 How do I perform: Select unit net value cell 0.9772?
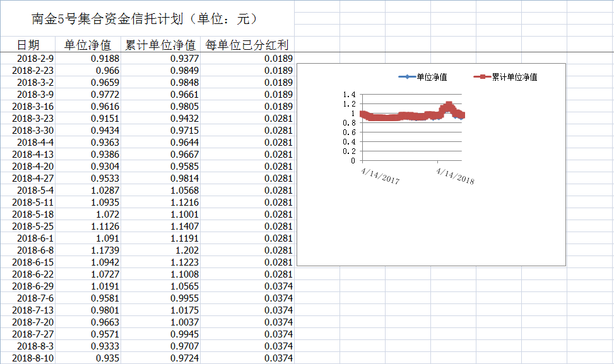click(88, 95)
